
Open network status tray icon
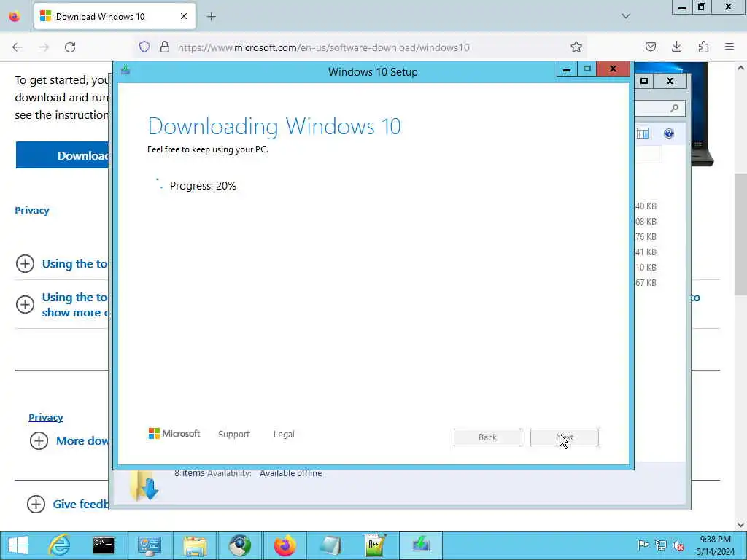pyautogui.click(x=660, y=545)
